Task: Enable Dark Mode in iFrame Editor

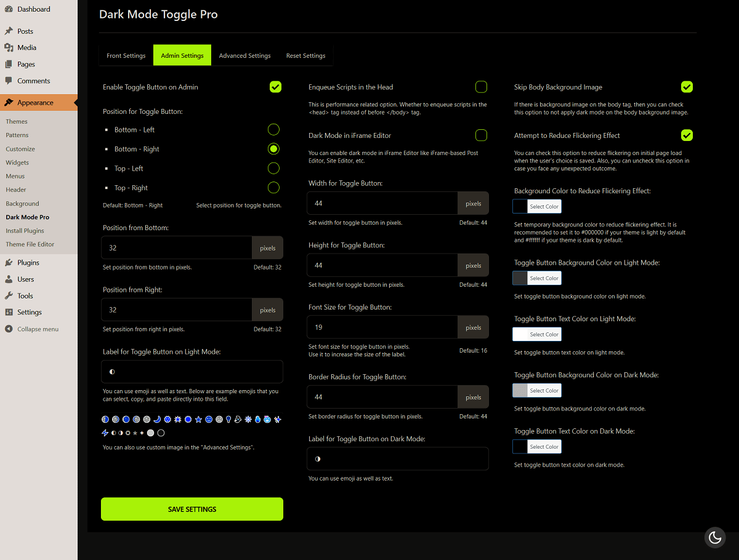Action: (481, 135)
